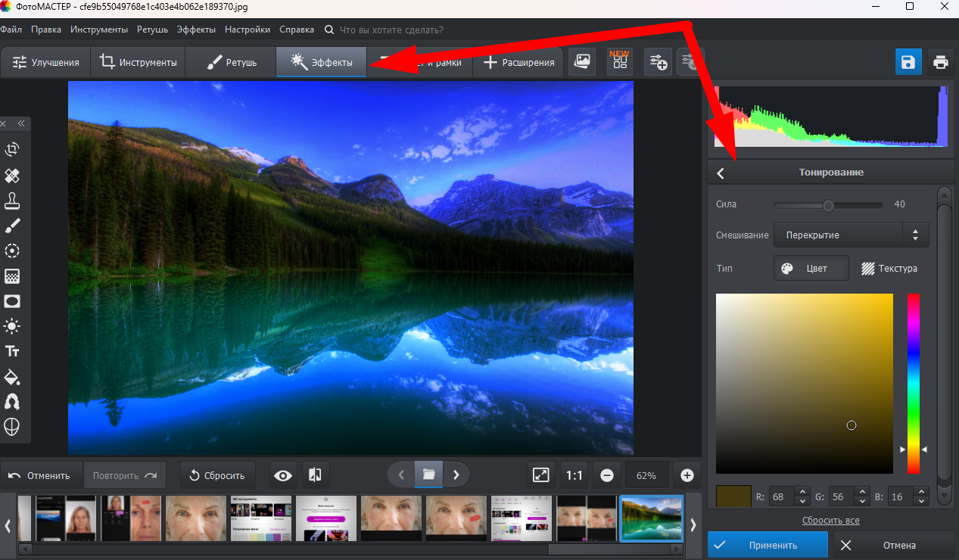
Task: Show the next photo with the right chevron
Action: [456, 475]
